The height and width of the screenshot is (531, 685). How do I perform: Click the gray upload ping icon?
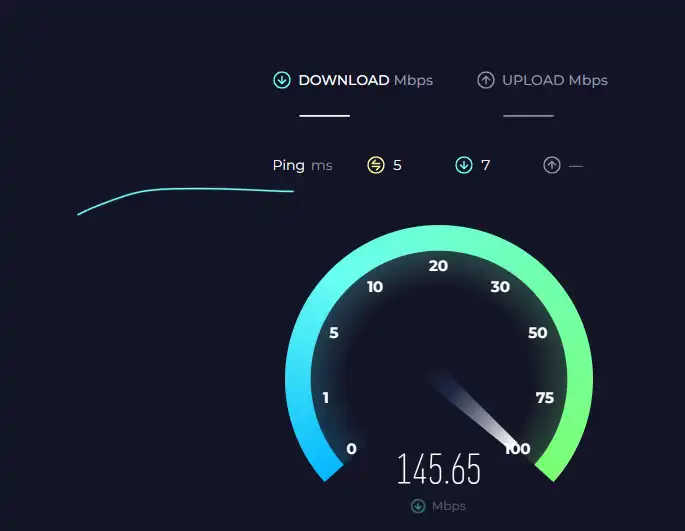click(552, 165)
